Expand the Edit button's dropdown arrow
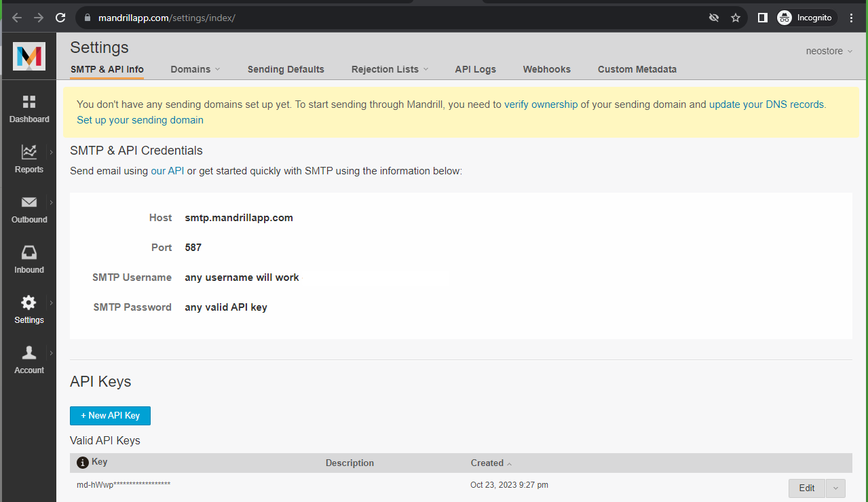The height and width of the screenshot is (502, 868). coord(835,488)
